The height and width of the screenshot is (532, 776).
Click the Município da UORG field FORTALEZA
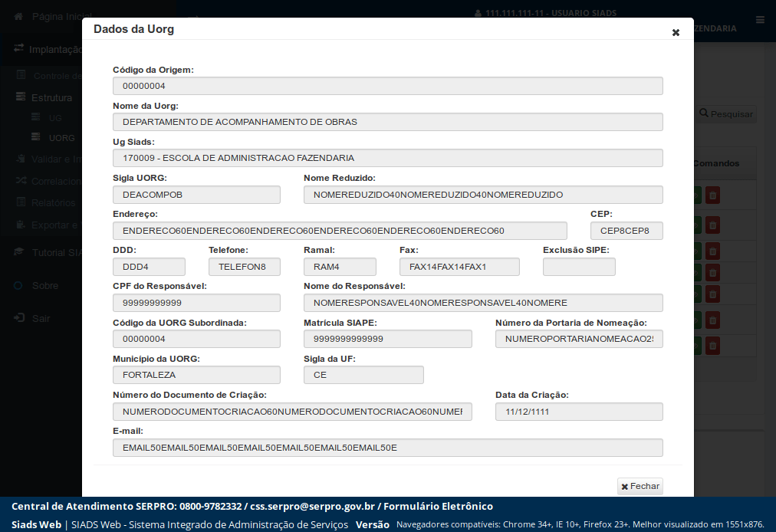pos(196,375)
